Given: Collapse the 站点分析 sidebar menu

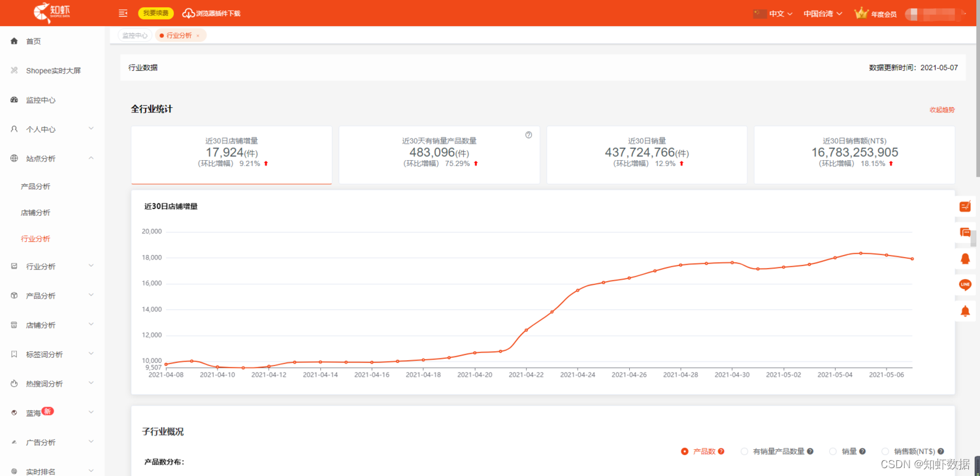Looking at the screenshot, I should [x=91, y=158].
